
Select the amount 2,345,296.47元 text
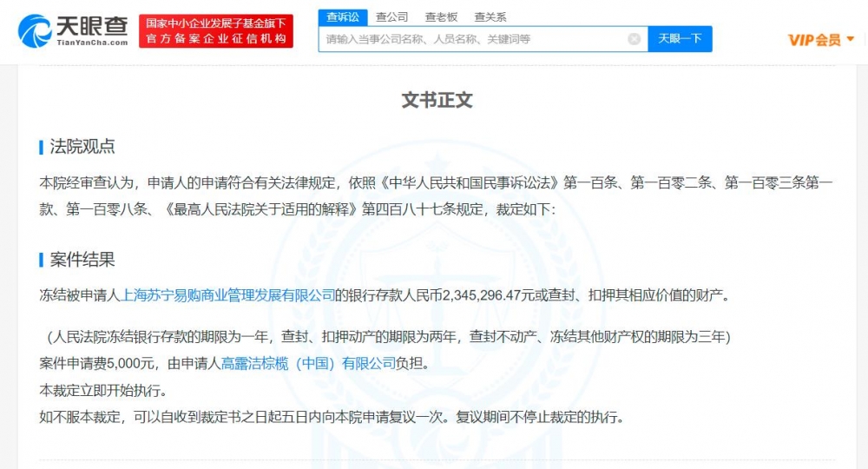pos(489,295)
